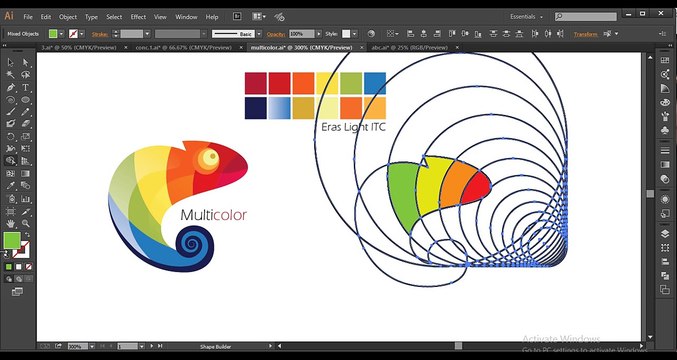Select the Zoom magnifier tool
Image resolution: width=677 pixels, height=360 pixels.
25,224
